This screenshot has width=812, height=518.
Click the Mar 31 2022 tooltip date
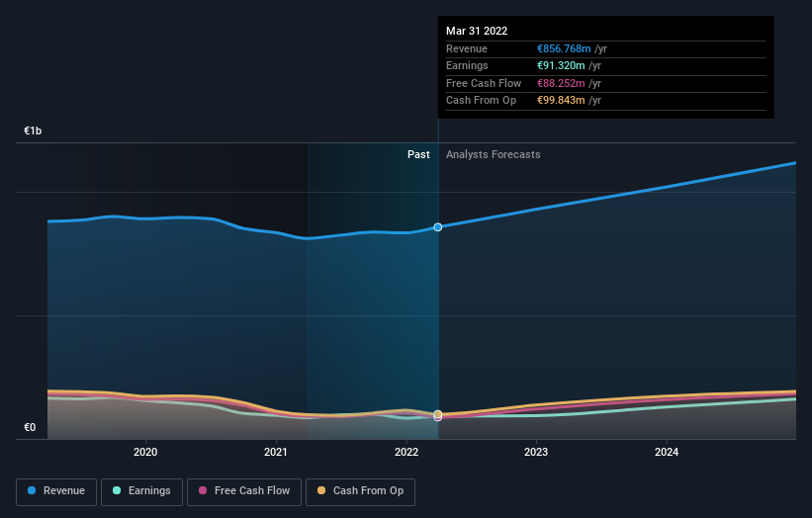point(477,31)
